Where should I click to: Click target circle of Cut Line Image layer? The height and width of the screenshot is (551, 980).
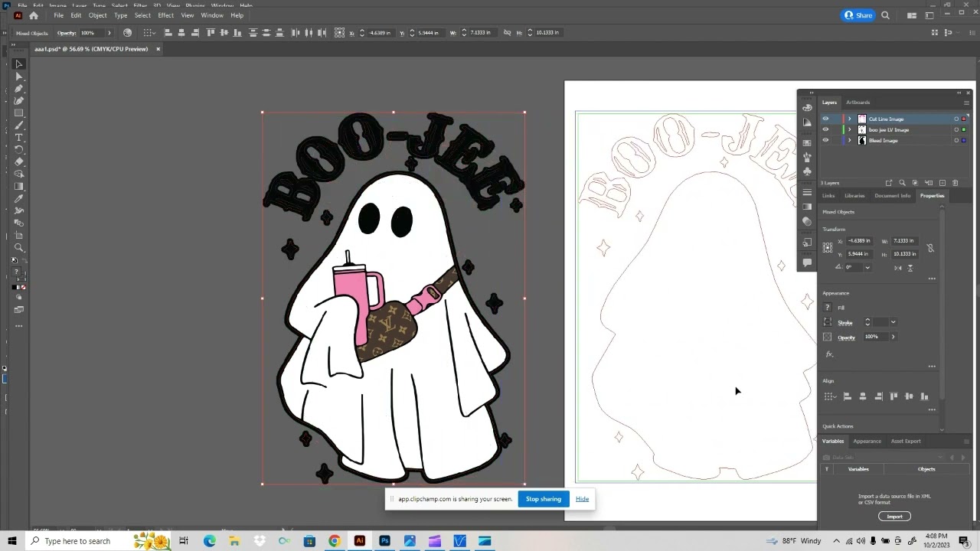point(956,119)
